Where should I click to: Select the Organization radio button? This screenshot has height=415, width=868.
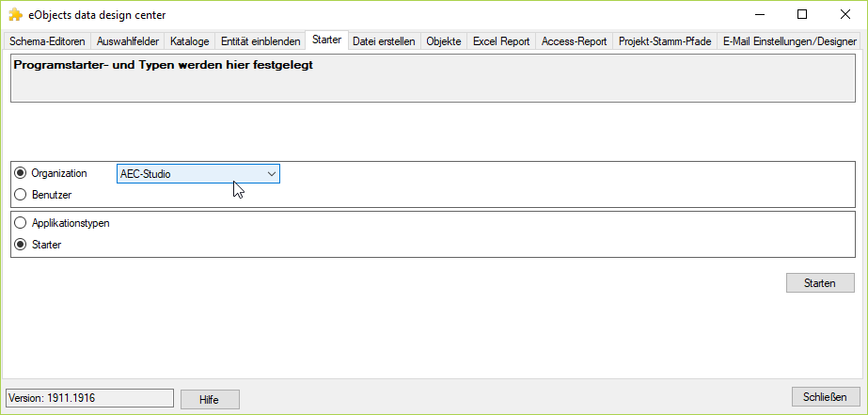click(x=51, y=173)
